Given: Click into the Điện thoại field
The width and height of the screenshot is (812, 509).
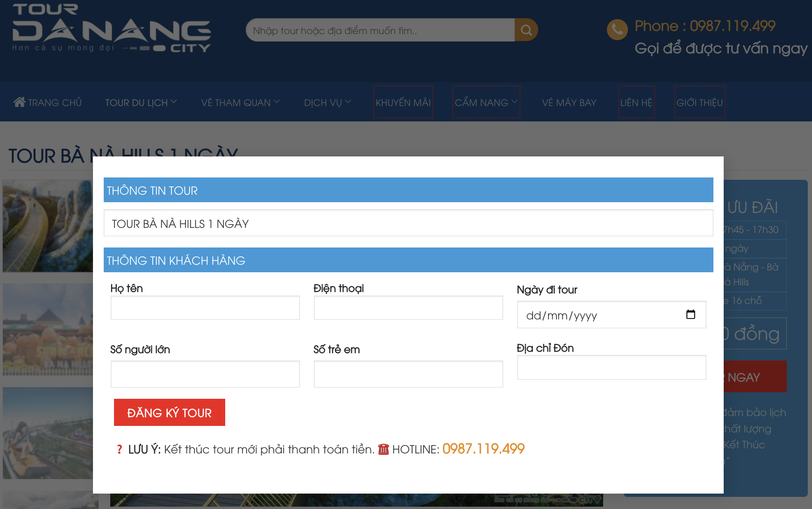Looking at the screenshot, I should 408,308.
